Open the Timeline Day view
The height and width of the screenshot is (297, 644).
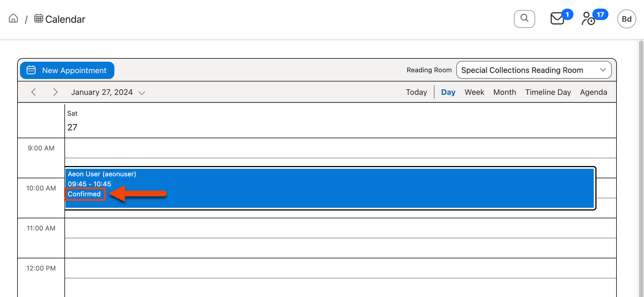pyautogui.click(x=548, y=92)
